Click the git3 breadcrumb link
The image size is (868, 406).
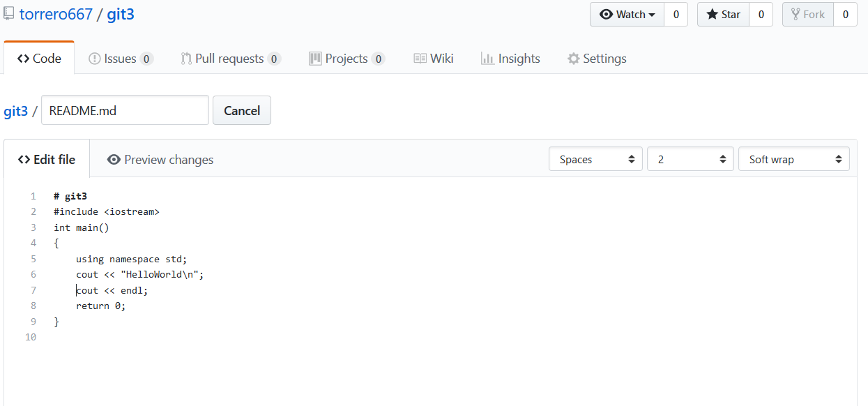(16, 111)
